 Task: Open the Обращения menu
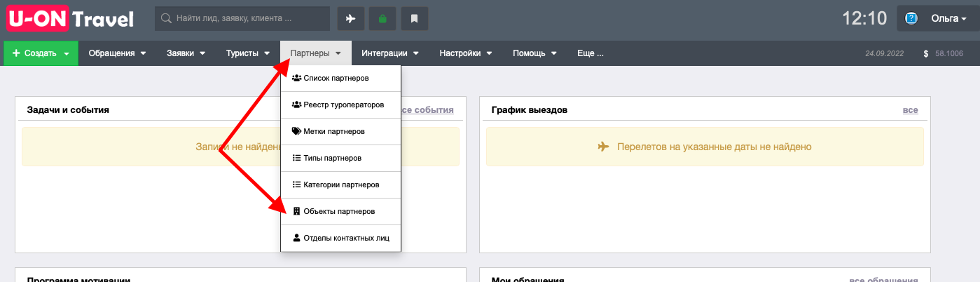117,53
